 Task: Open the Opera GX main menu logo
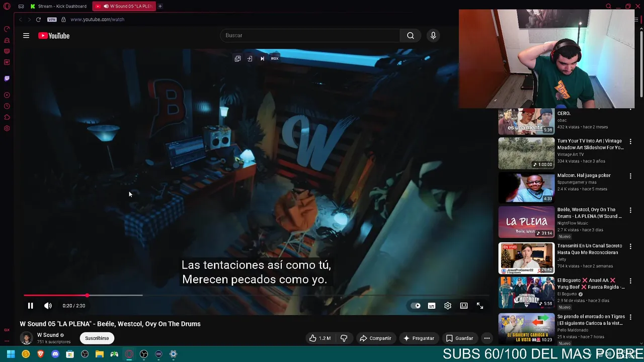pos(7,6)
